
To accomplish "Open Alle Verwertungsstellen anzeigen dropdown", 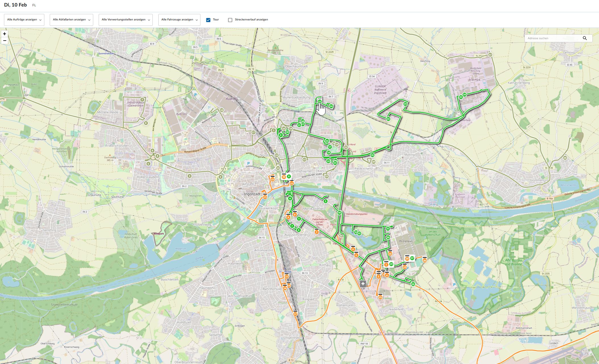I will pyautogui.click(x=125, y=20).
